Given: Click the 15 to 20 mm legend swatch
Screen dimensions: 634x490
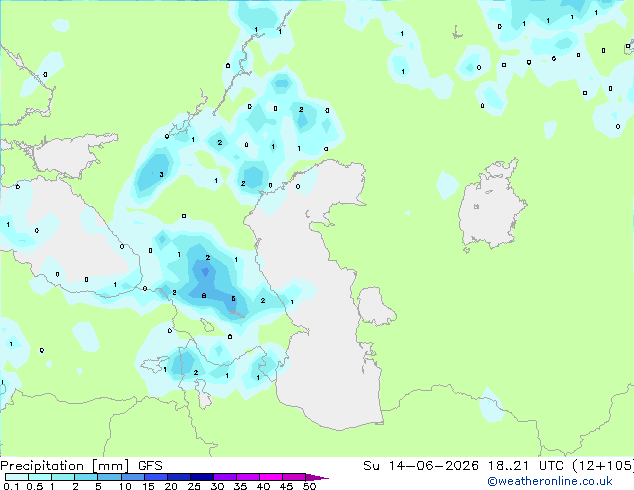Looking at the screenshot, I should click(x=156, y=477).
